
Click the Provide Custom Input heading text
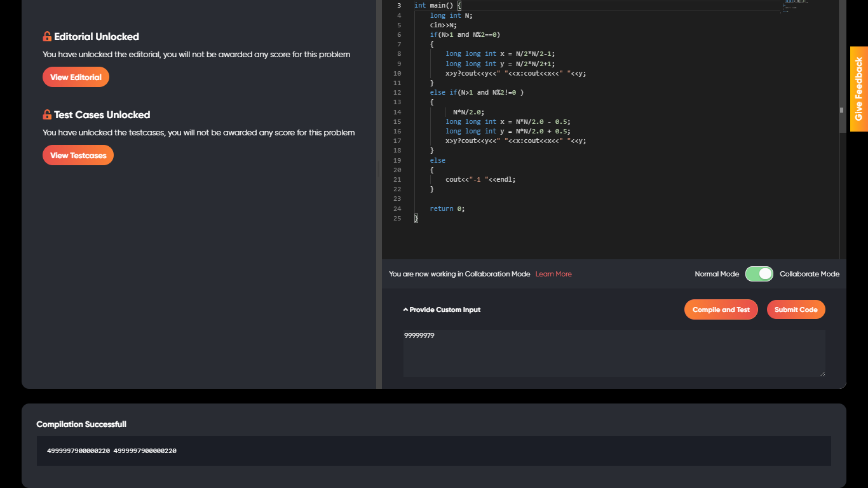click(445, 310)
